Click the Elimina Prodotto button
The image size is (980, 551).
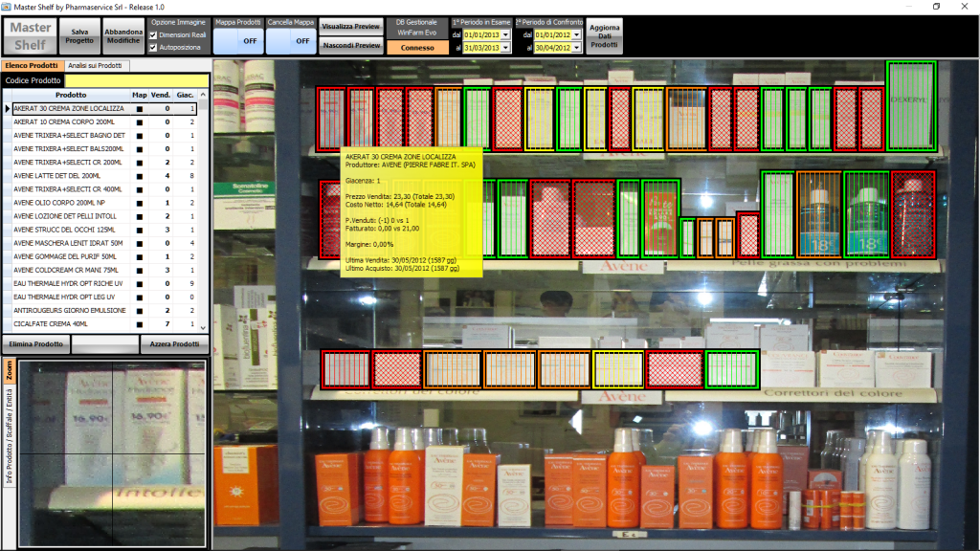tap(35, 344)
